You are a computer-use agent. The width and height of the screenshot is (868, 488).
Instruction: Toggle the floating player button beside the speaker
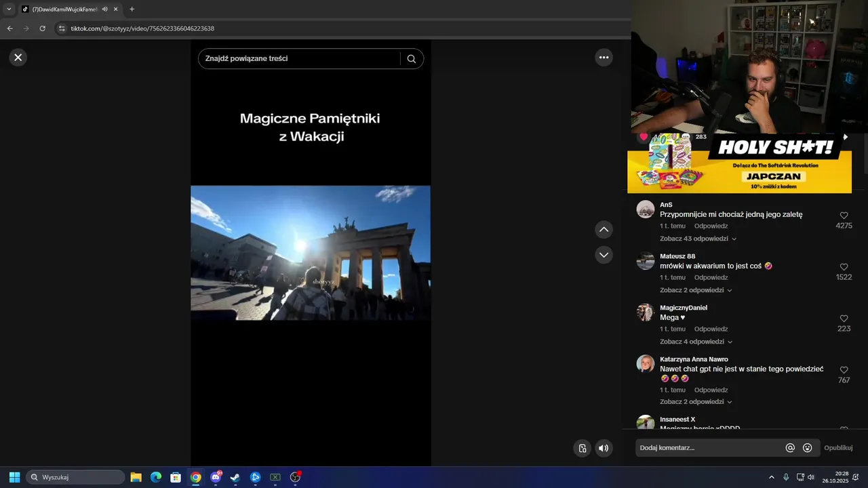click(x=583, y=448)
